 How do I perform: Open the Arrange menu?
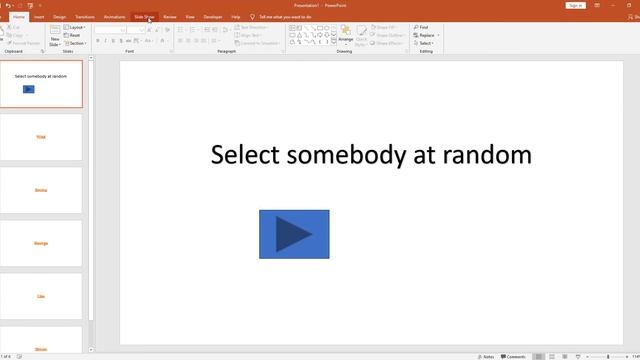click(346, 35)
